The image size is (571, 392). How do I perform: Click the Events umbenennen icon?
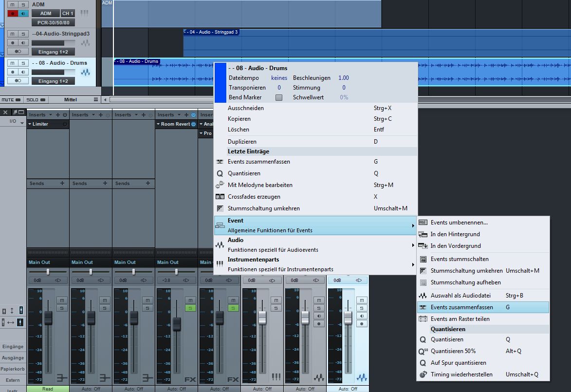[423, 222]
